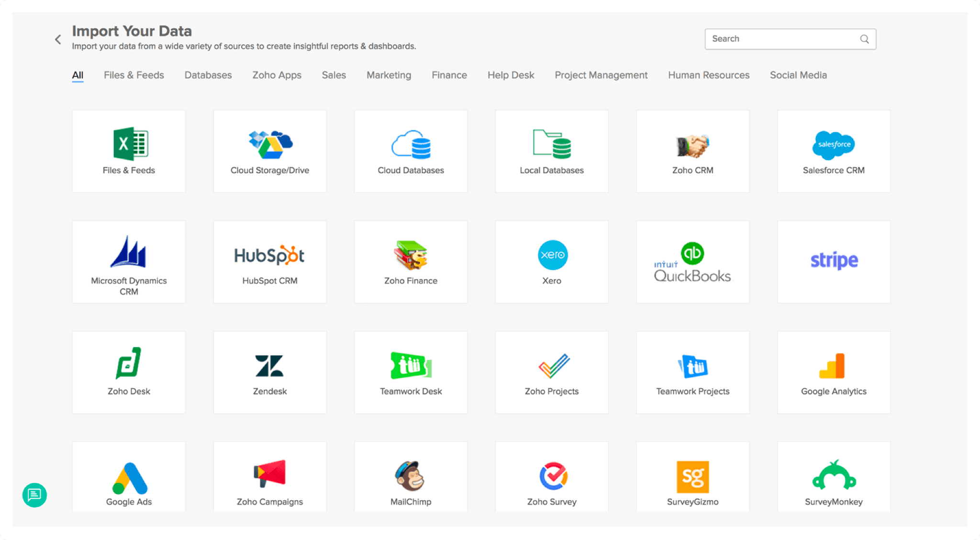
Task: Show the Social Media tab
Action: pos(799,75)
